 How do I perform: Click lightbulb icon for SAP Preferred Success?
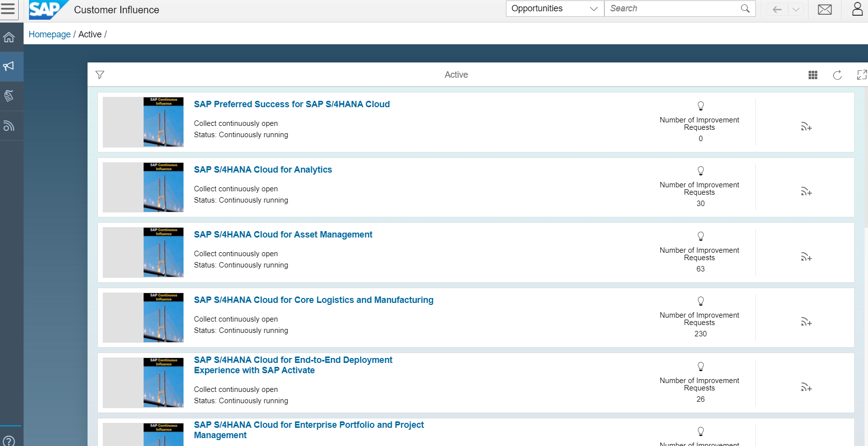[701, 106]
